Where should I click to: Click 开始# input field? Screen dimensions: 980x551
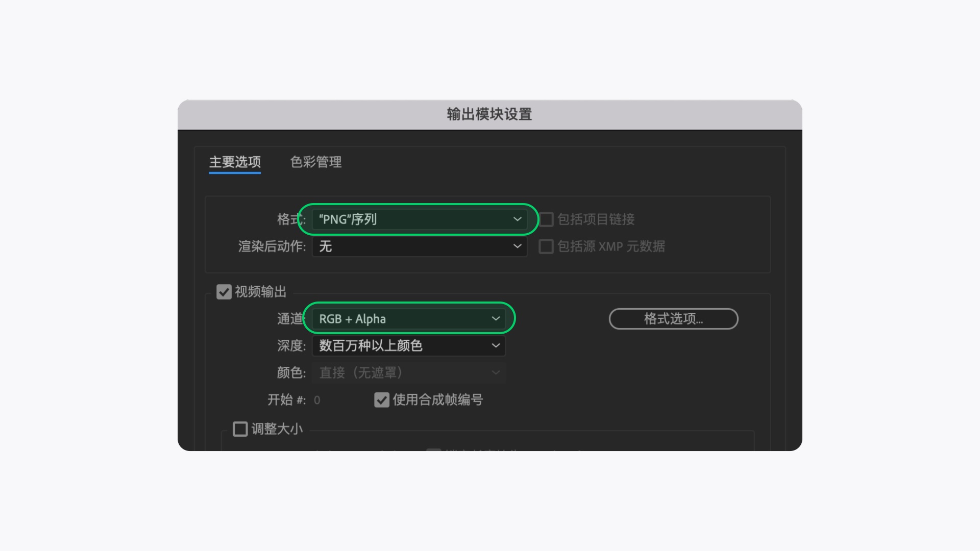point(316,399)
